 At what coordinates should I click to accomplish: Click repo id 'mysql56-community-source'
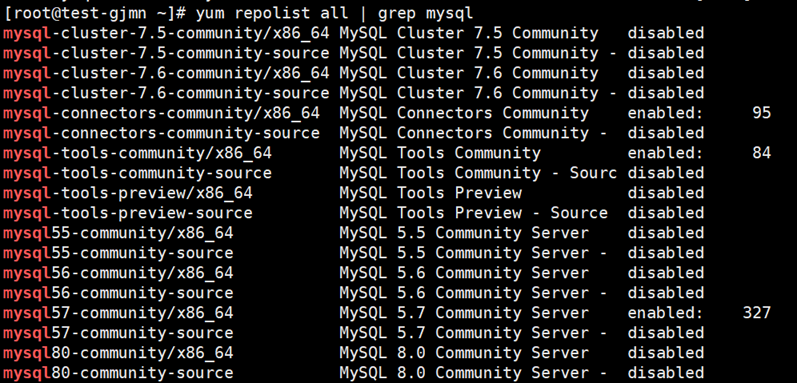pos(118,293)
